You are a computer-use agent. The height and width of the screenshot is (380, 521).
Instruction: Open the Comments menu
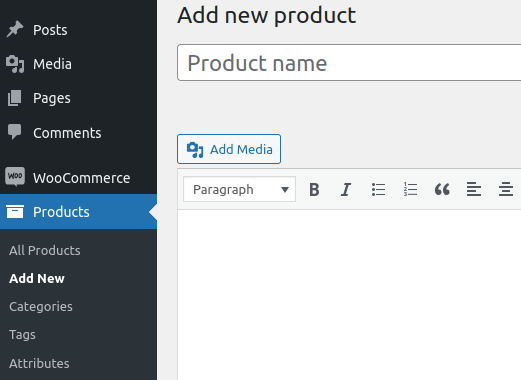(x=78, y=133)
